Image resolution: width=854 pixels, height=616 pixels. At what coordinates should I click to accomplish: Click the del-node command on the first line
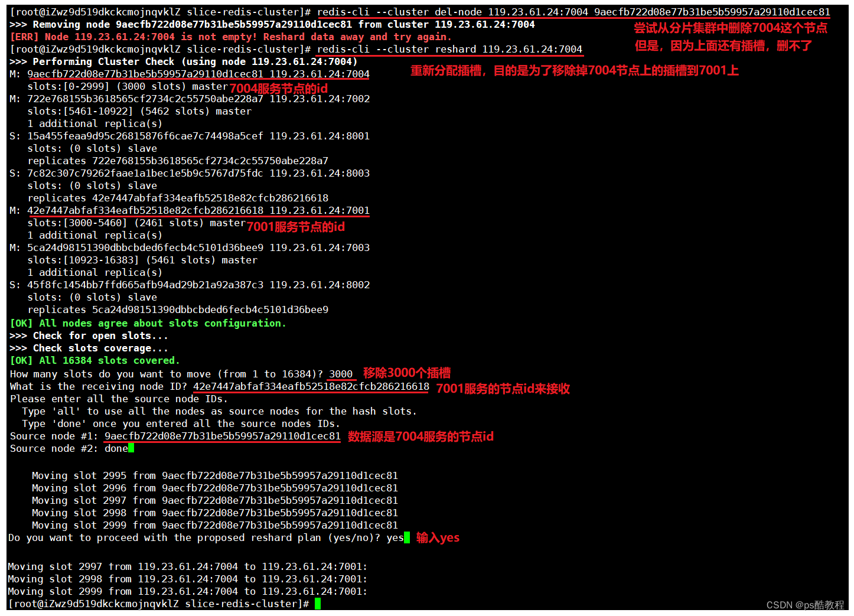click(573, 12)
